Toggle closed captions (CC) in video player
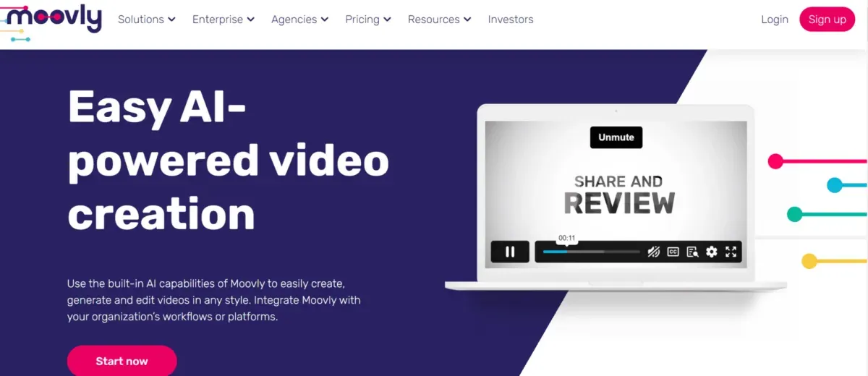Screen dimensions: 868x376 (x=673, y=252)
